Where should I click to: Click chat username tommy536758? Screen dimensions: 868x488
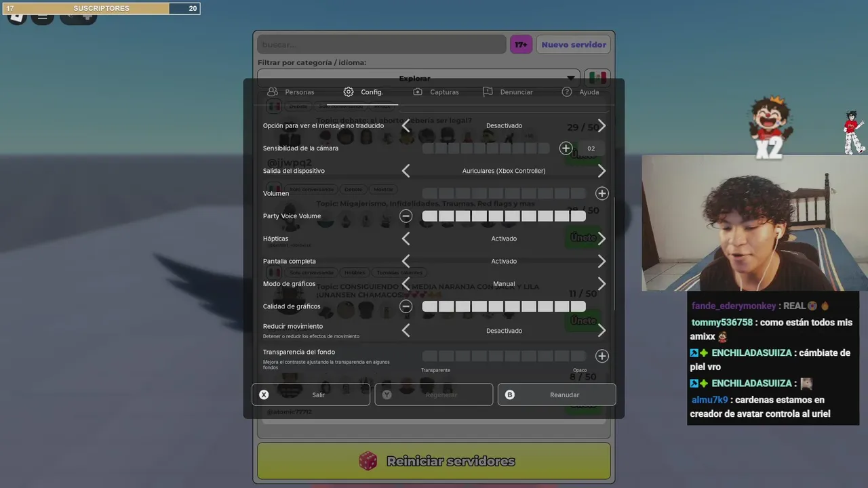tap(722, 322)
